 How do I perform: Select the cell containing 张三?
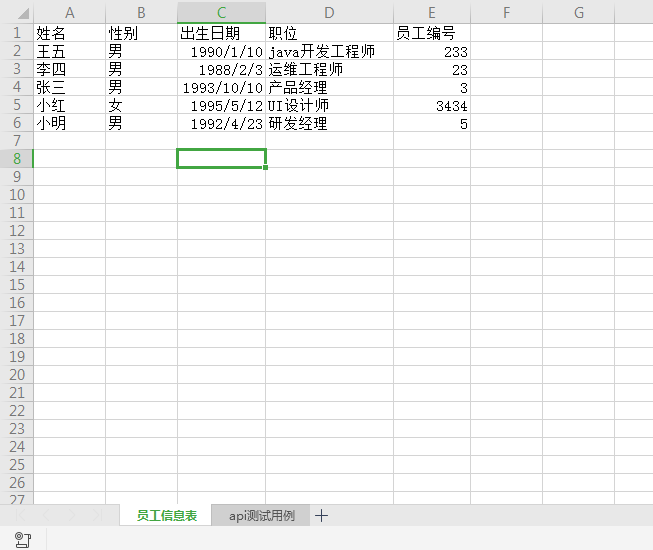coord(70,87)
